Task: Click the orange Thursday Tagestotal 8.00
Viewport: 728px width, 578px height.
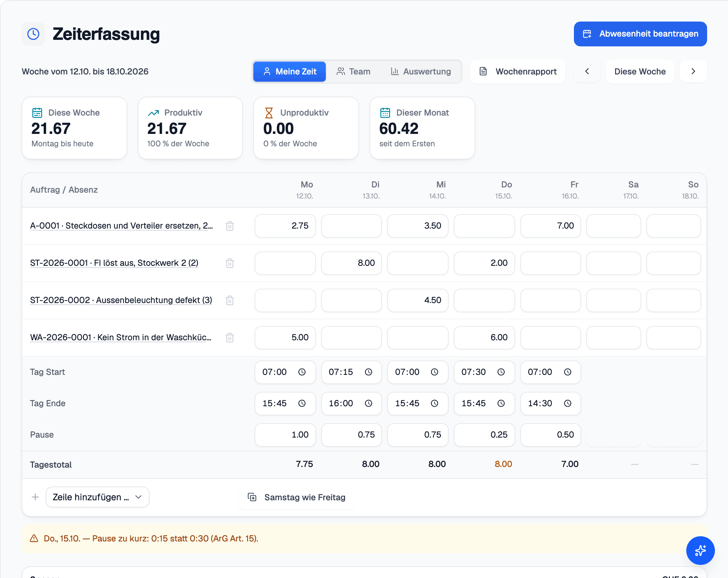Action: [503, 464]
